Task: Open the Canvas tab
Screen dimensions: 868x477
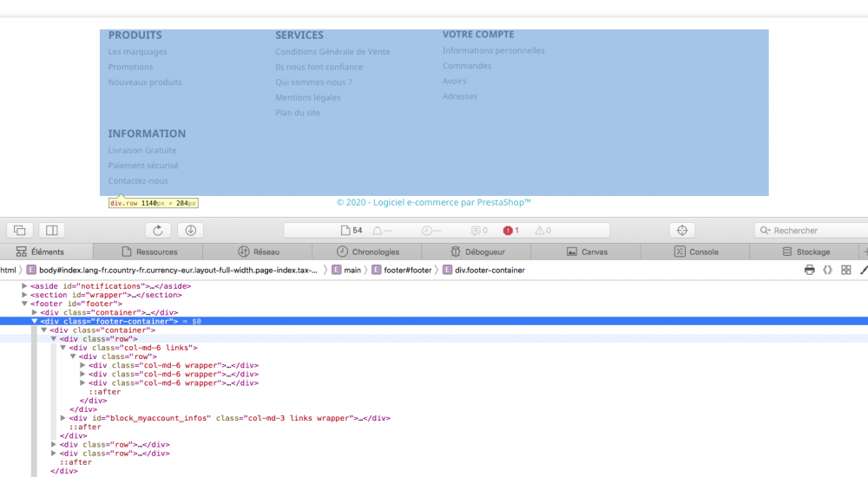Action: click(587, 252)
